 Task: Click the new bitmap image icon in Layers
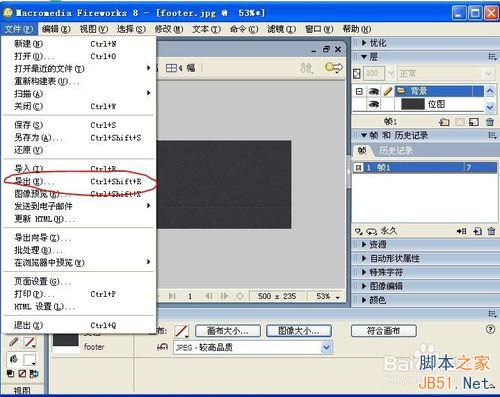click(474, 122)
